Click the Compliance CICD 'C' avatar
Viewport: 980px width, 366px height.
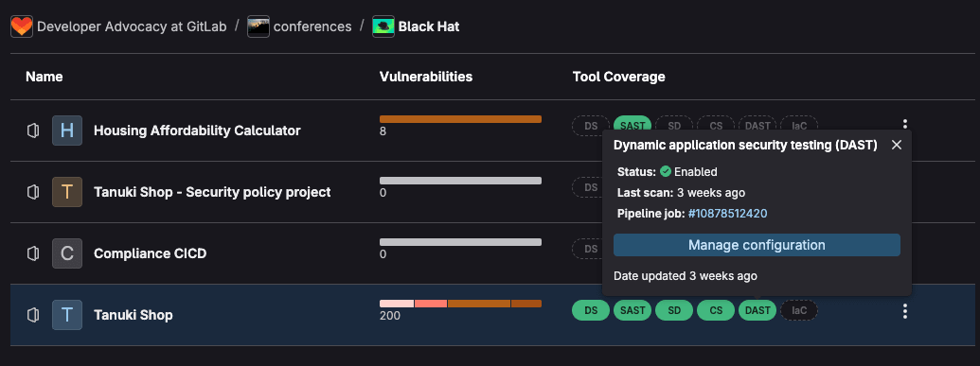click(x=67, y=253)
